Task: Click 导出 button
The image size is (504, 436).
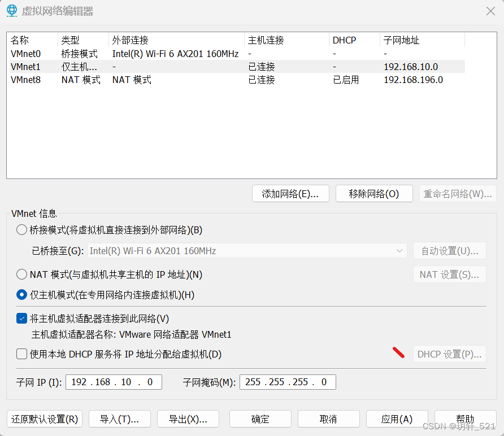Action: click(x=188, y=419)
